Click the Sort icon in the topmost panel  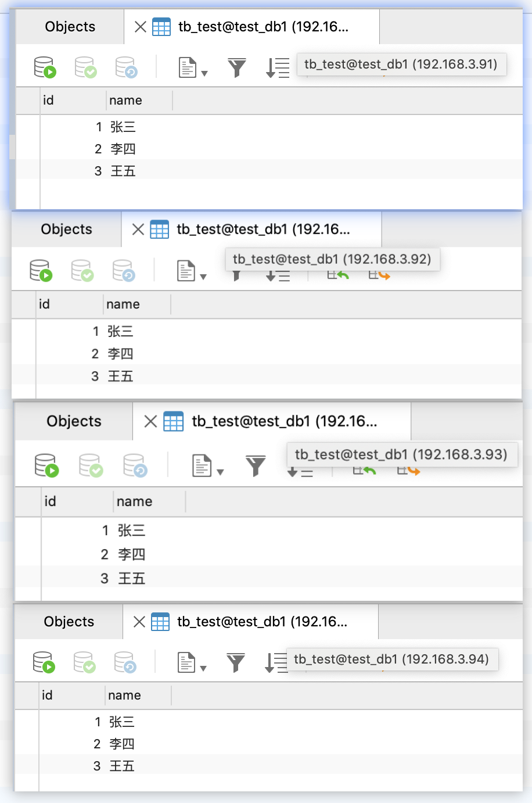coord(278,68)
